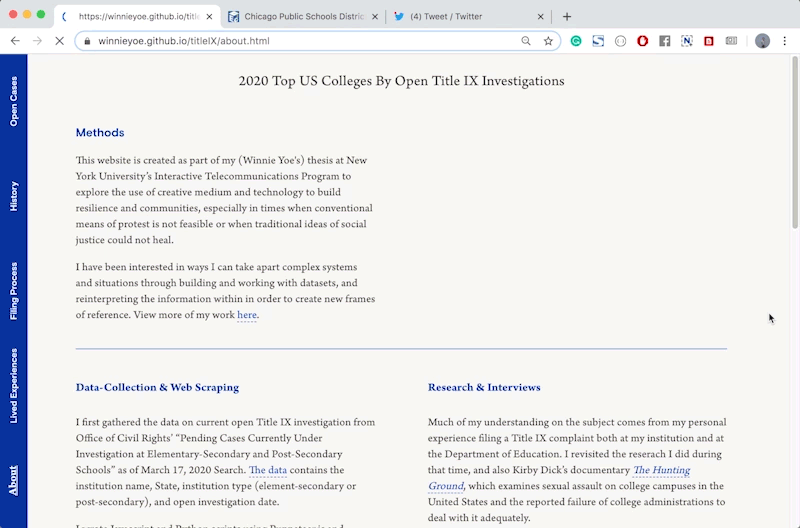Click the blue S-shaped extension icon next to Grammarly
This screenshot has width=800, height=528.
[x=598, y=41]
